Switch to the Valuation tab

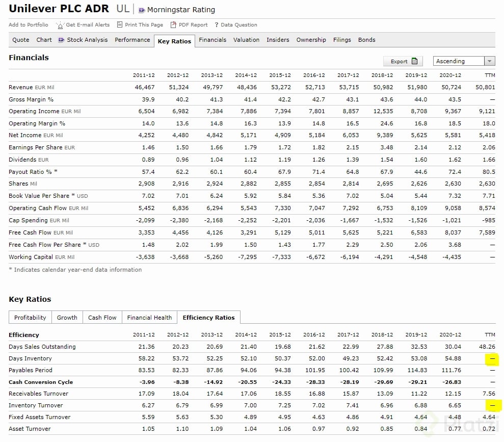pos(246,40)
